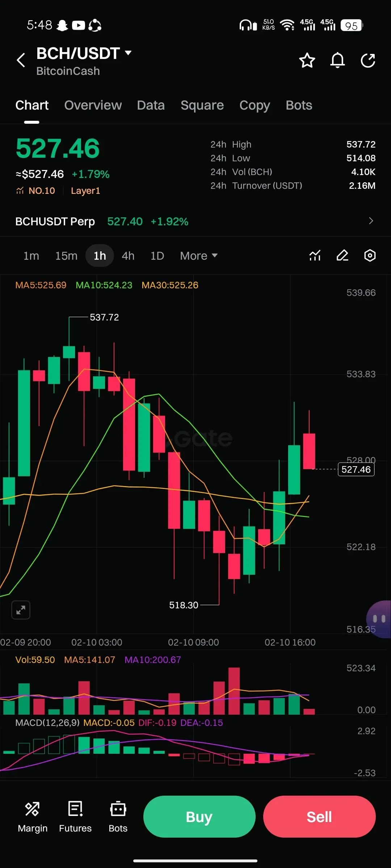The width and height of the screenshot is (391, 868).
Task: Open the BCHUSDT Perp row
Action: pyautogui.click(x=195, y=221)
